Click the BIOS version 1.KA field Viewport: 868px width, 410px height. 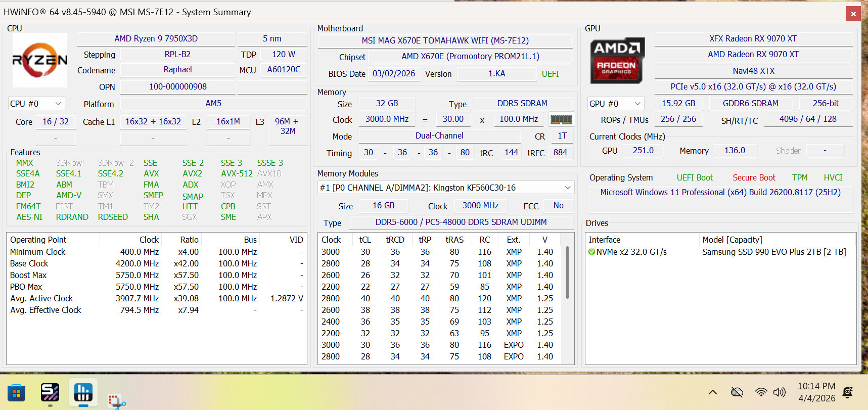497,74
